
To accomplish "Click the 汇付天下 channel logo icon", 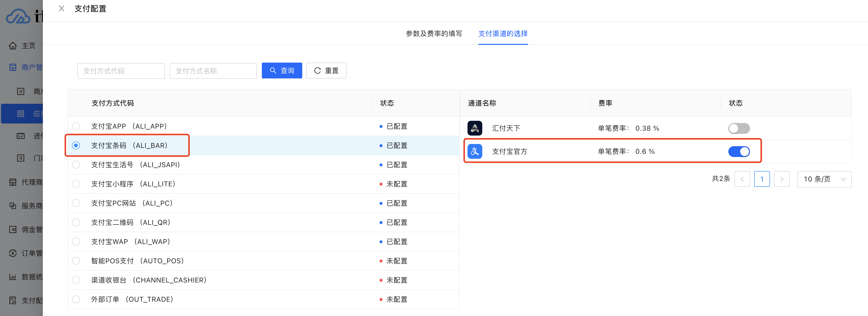I will pyautogui.click(x=474, y=128).
